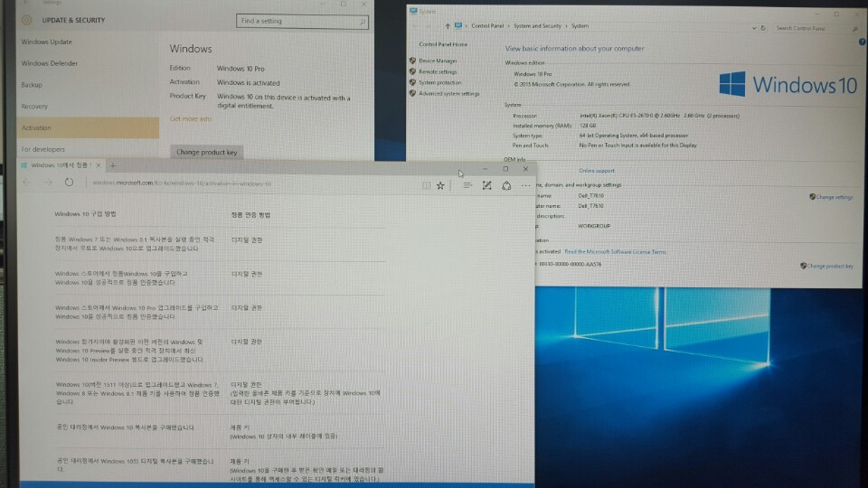
Task: Click the '128 GB' installed memory value
Action: (588, 126)
